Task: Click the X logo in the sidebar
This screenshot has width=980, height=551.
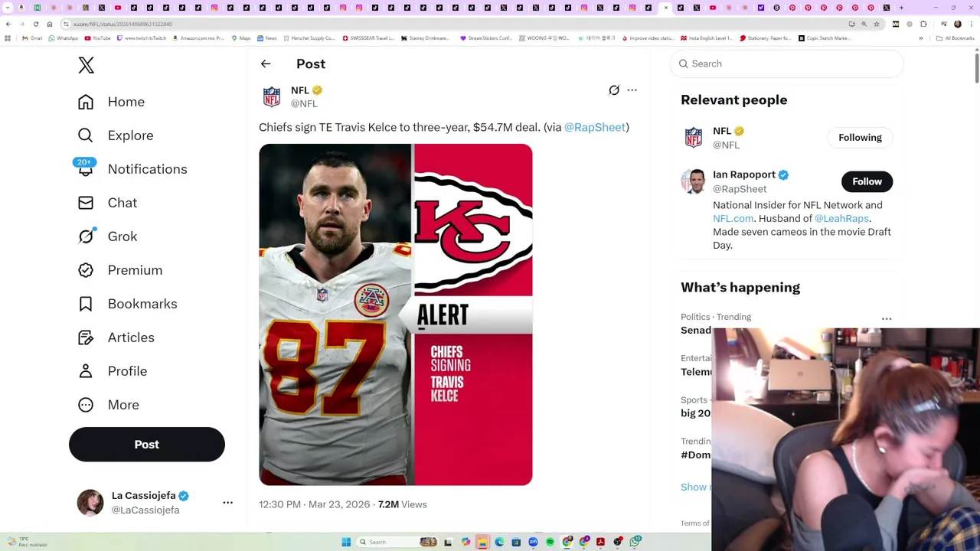Action: point(86,65)
